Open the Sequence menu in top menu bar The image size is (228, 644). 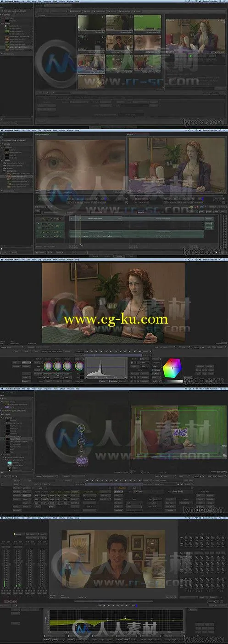[x=46, y=2]
